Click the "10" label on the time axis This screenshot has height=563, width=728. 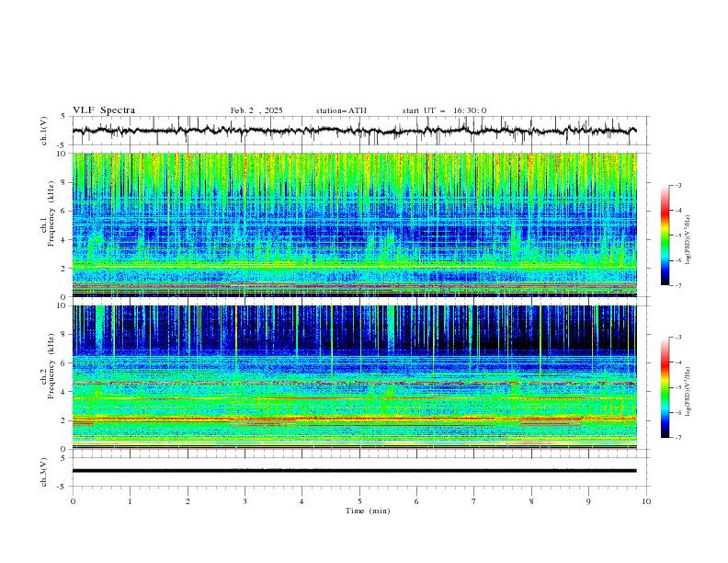(x=646, y=501)
